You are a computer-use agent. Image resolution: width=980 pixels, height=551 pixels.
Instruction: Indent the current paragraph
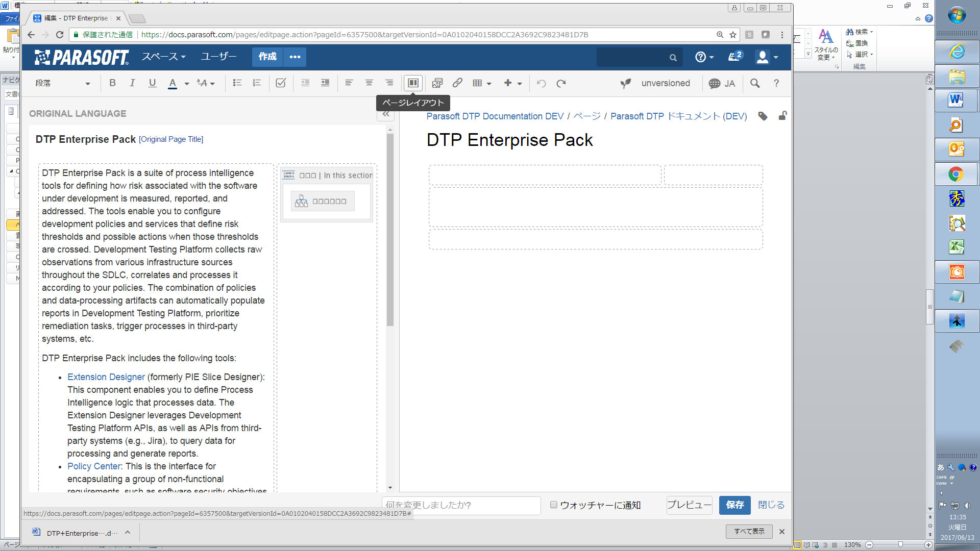[x=325, y=83]
